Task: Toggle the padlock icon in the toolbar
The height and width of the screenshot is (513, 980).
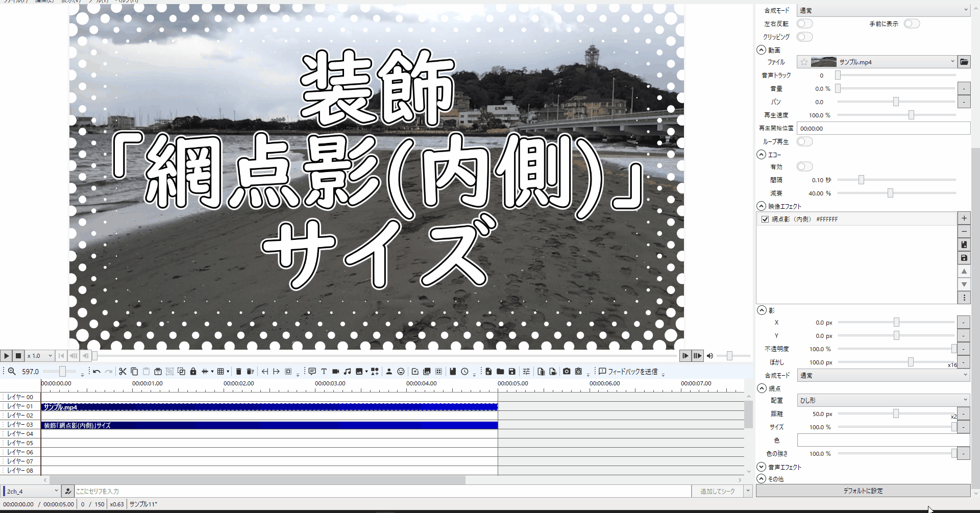Action: click(193, 372)
